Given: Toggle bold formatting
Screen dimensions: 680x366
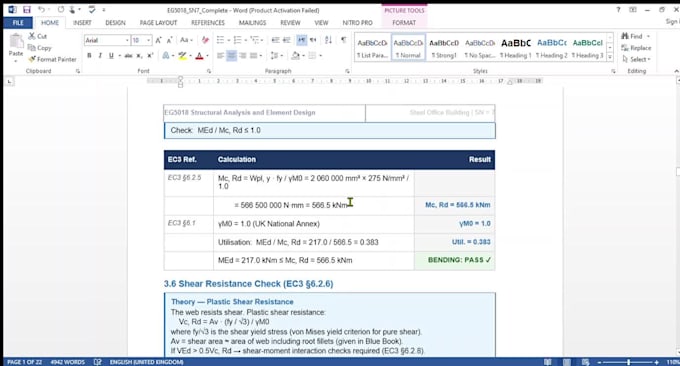Looking at the screenshot, I should pyautogui.click(x=89, y=56).
